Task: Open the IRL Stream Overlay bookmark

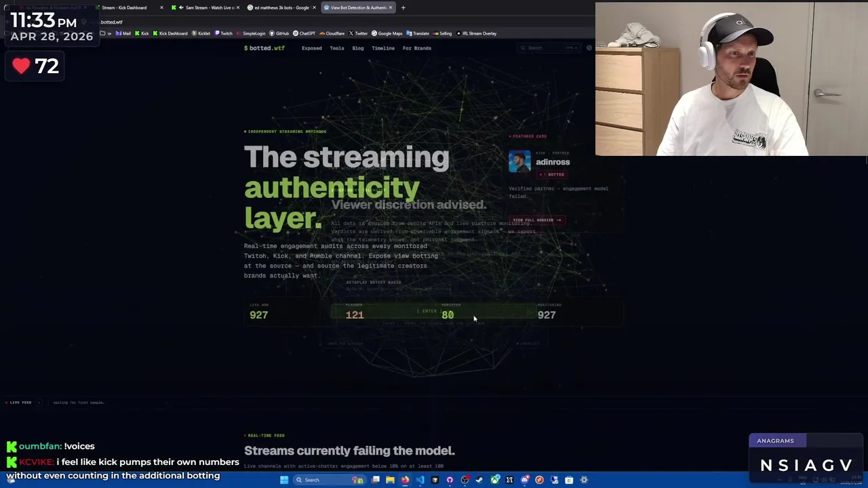Action: click(x=476, y=33)
